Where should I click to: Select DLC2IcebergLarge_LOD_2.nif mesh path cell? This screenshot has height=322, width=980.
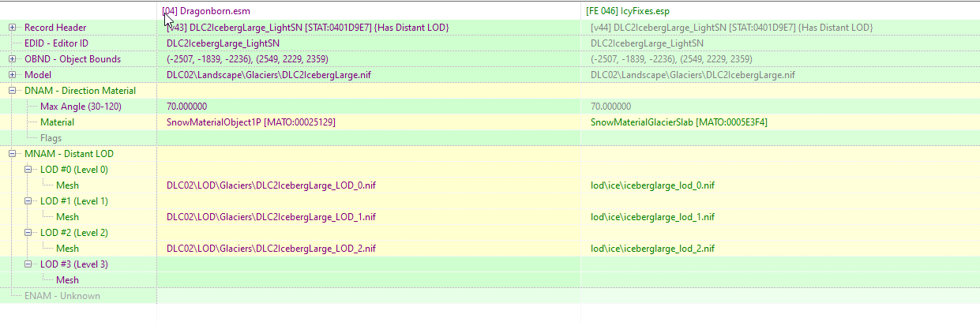click(x=271, y=249)
